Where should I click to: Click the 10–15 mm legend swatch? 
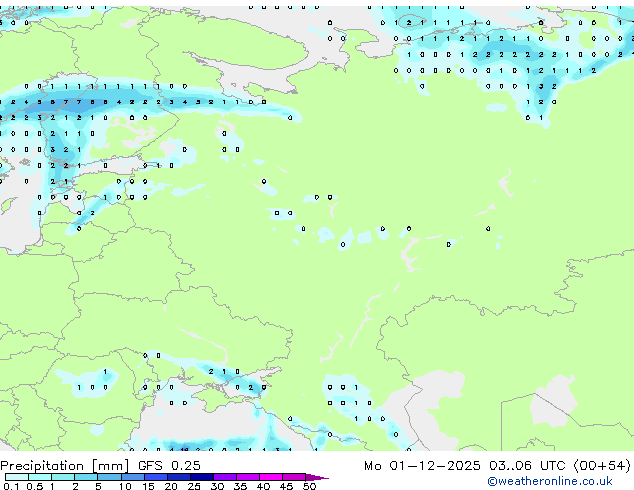[x=132, y=477]
